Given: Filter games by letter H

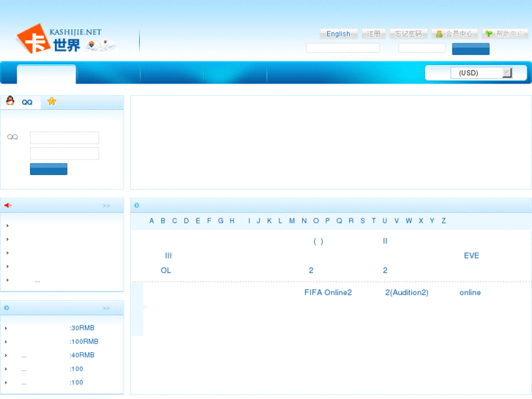Looking at the screenshot, I should 232,220.
